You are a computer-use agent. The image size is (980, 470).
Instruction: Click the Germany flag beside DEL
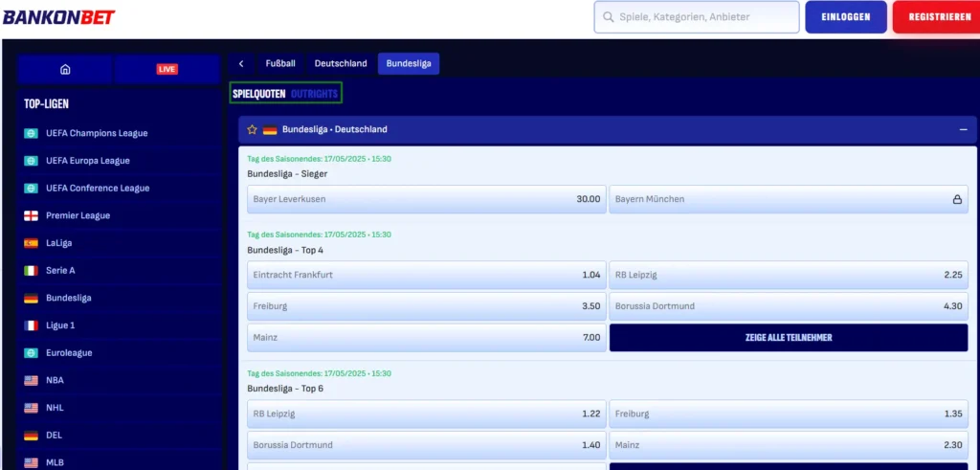pos(32,436)
